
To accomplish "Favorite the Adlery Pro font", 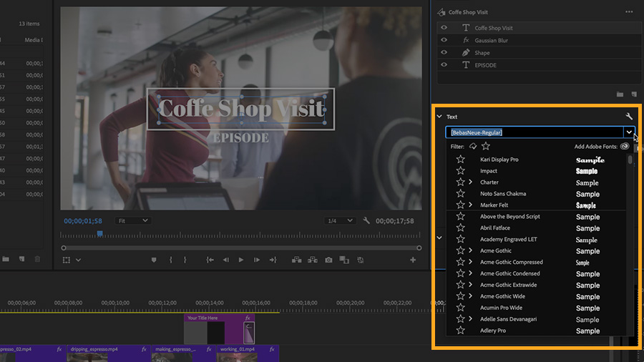I will 460,331.
